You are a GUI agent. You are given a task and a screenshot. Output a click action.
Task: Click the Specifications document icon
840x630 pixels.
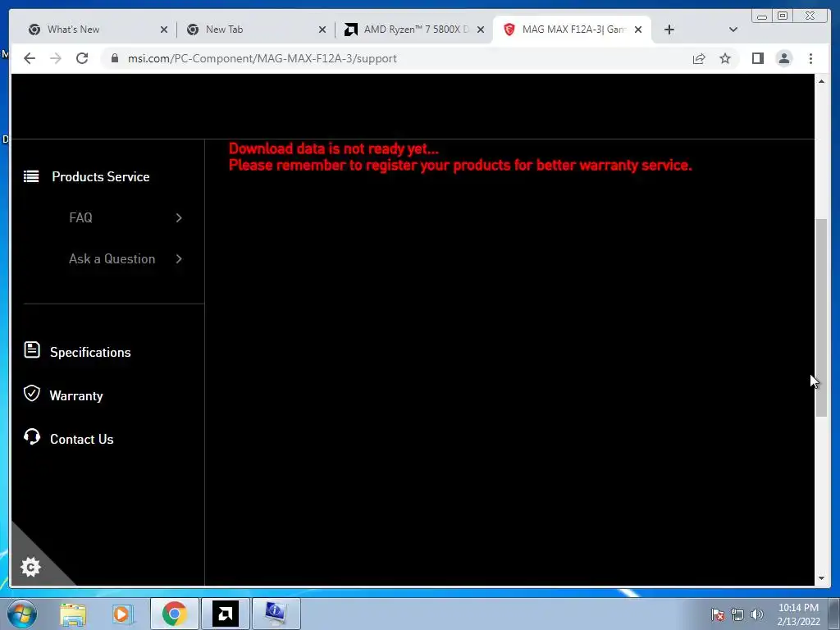pos(32,349)
